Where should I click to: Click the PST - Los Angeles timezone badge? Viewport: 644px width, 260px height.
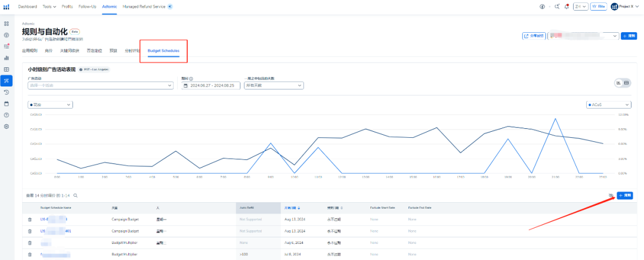pos(94,70)
